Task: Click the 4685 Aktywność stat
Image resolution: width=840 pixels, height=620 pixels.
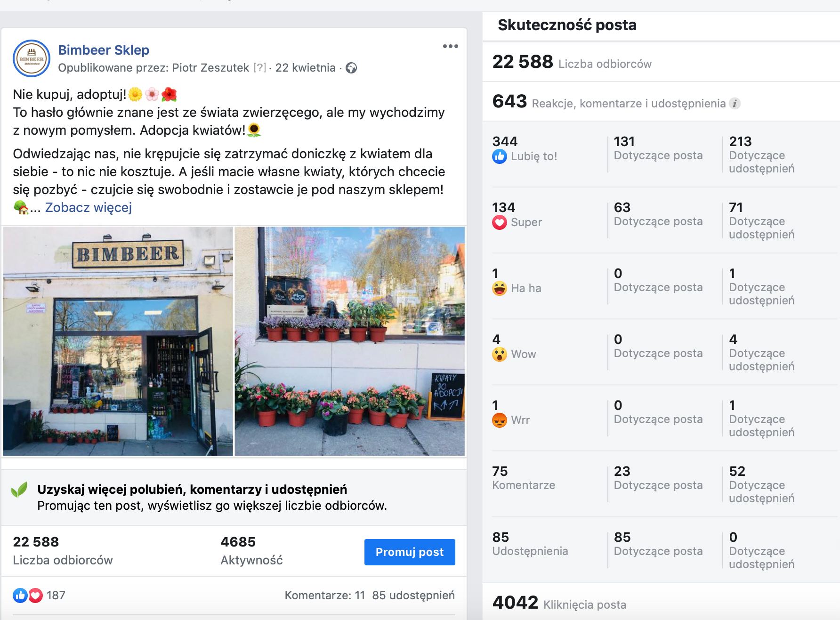Action: point(251,551)
